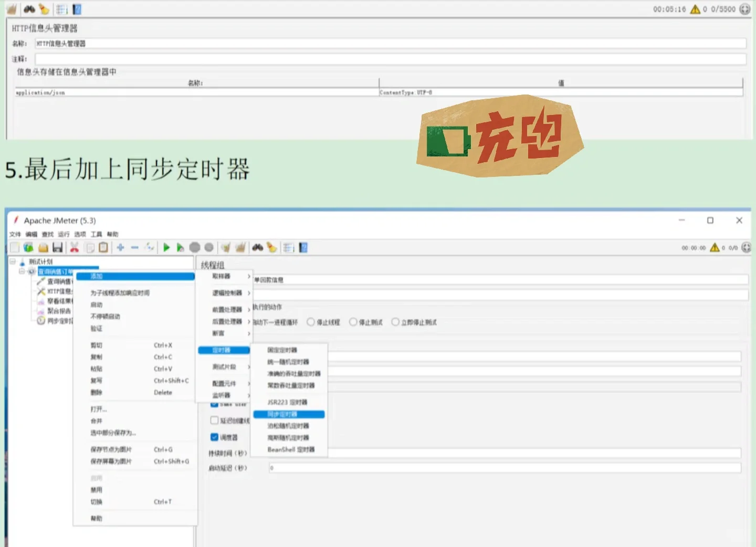Screen dimensions: 756x547
Task: Open the 运行 menu
Action: (x=64, y=234)
